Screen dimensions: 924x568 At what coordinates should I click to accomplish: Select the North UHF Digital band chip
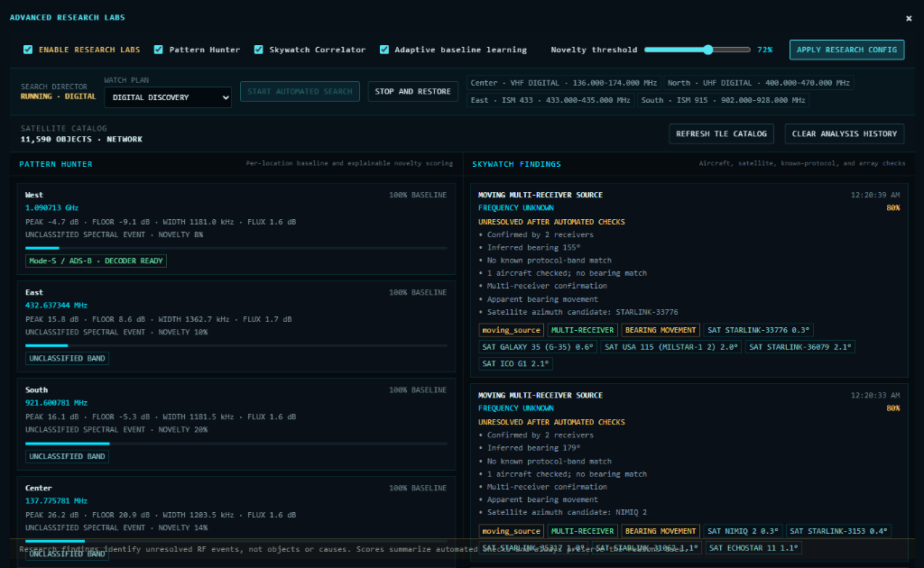[x=758, y=83]
